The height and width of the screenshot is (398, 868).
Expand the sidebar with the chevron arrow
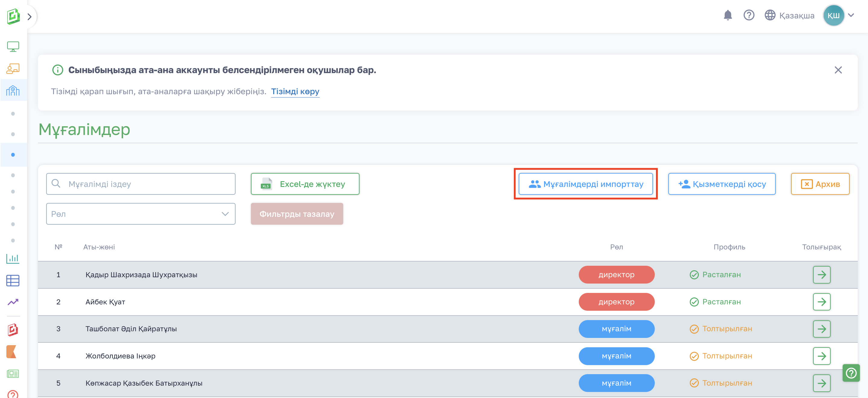(x=30, y=17)
